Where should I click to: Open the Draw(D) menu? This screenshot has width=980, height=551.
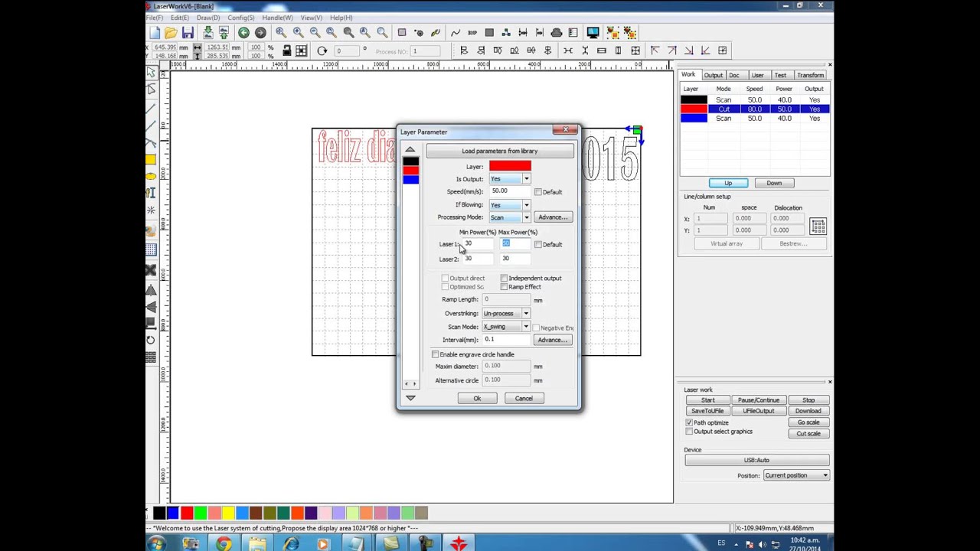(x=208, y=18)
